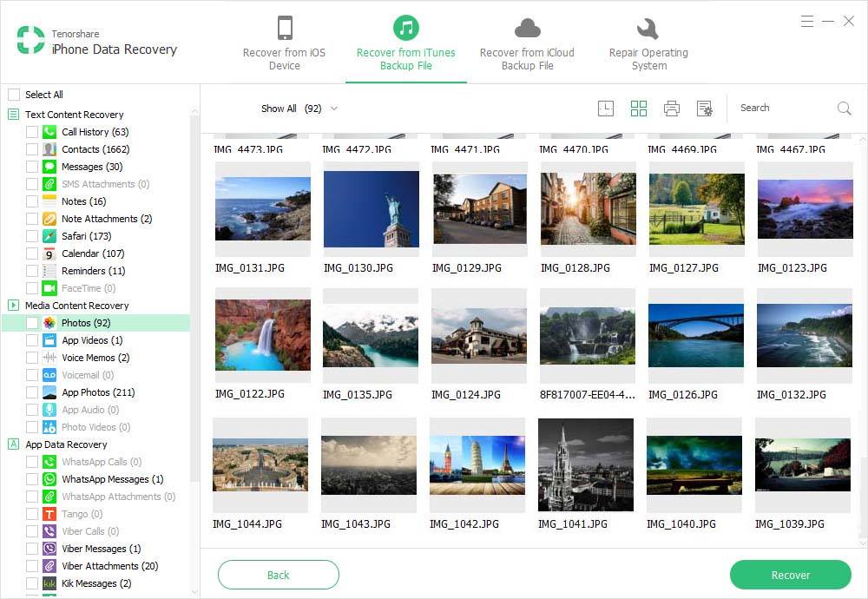Viewport: 868px width, 599px height.
Task: Click the Back button
Action: coord(279,575)
